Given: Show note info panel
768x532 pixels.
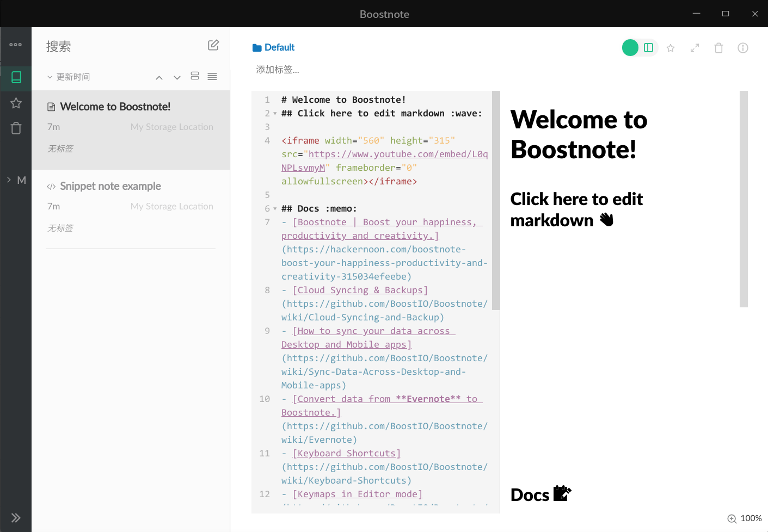Looking at the screenshot, I should [x=742, y=48].
